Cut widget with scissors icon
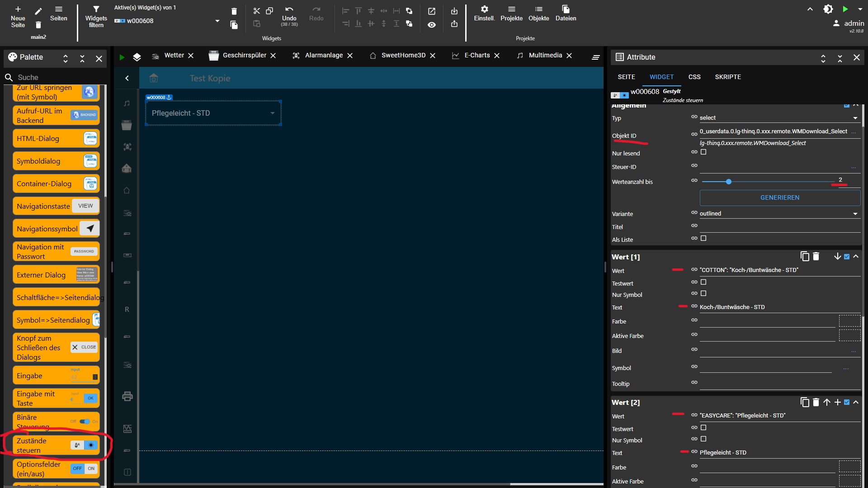868x488 pixels. (x=257, y=11)
